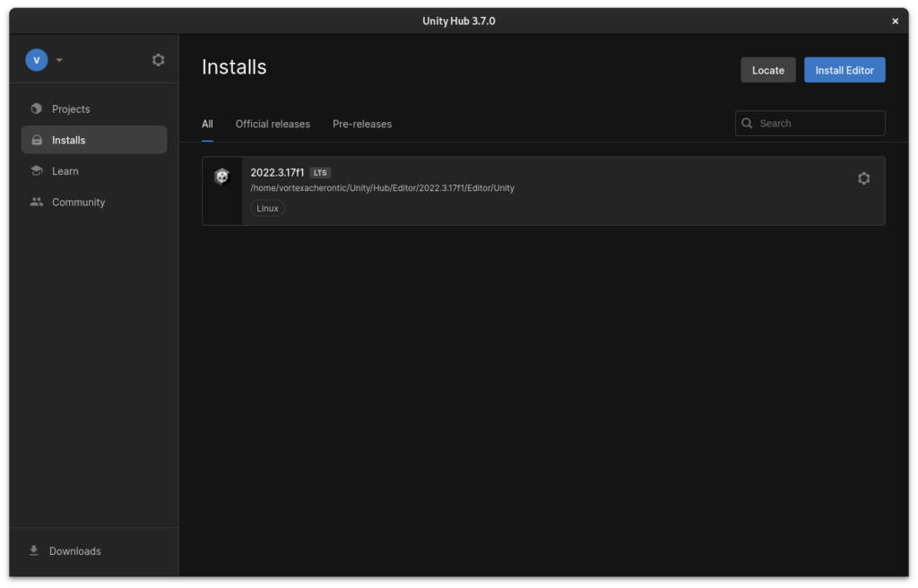
Task: Click the editor install path text
Action: coord(382,188)
